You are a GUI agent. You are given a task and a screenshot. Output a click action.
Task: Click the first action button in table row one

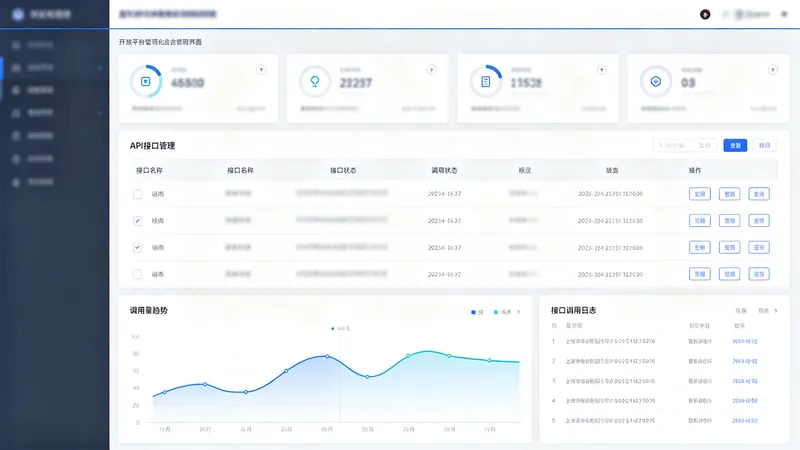click(699, 194)
